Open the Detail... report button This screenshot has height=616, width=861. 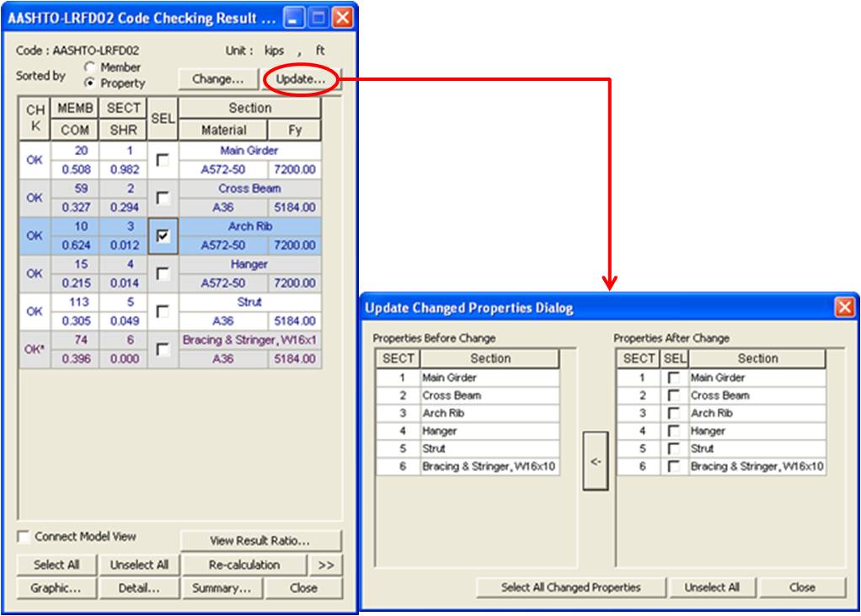(139, 588)
